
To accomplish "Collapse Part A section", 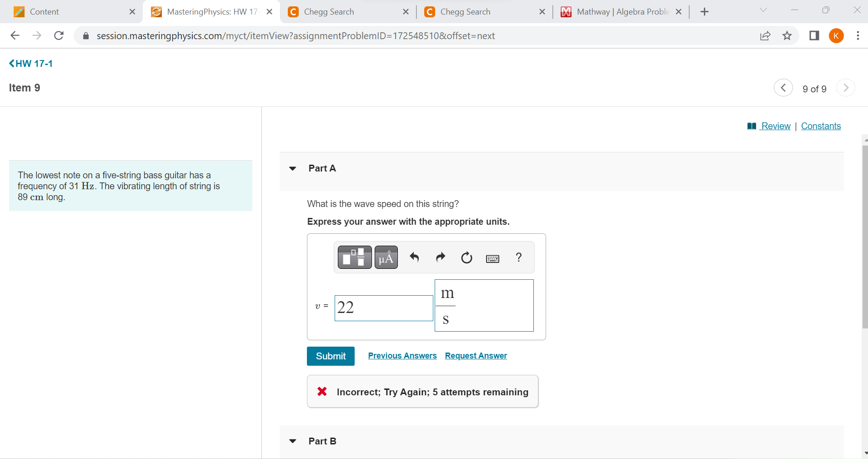I will pos(293,168).
